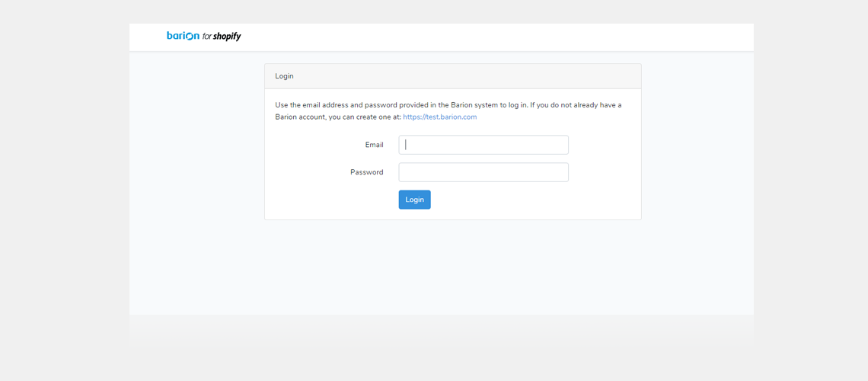
Task: Submit with the blue Login button
Action: click(415, 200)
